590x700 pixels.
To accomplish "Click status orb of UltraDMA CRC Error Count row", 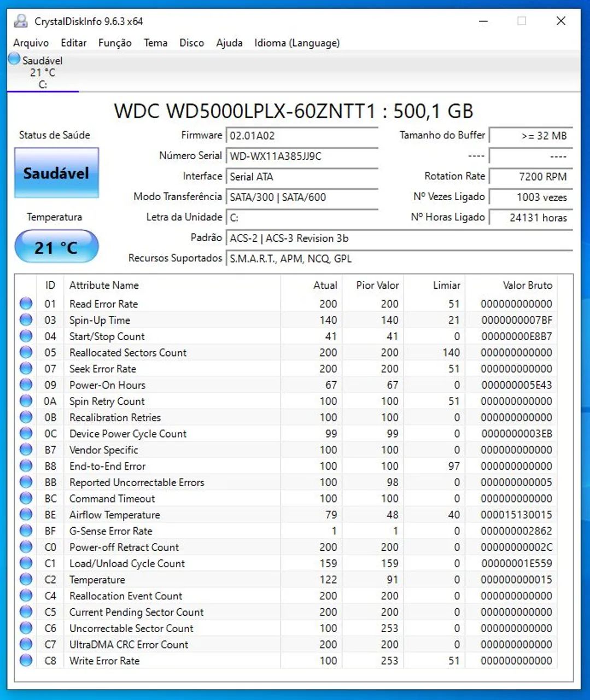I will (x=26, y=644).
